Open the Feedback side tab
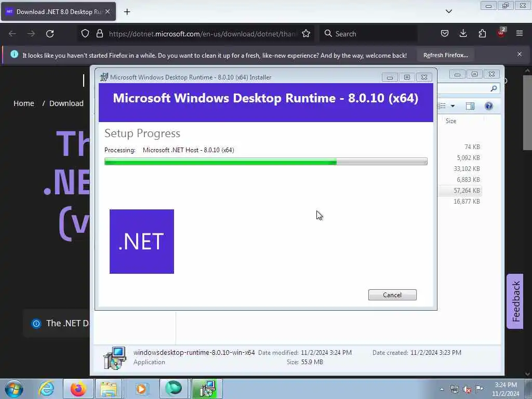The height and width of the screenshot is (399, 532). pos(515,301)
